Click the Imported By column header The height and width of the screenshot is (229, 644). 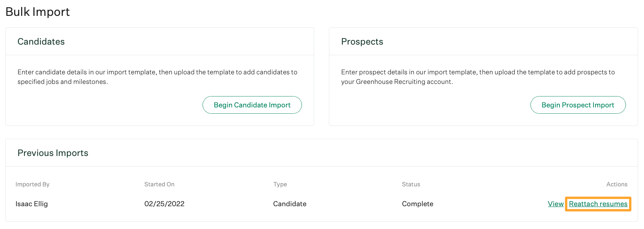pos(32,184)
